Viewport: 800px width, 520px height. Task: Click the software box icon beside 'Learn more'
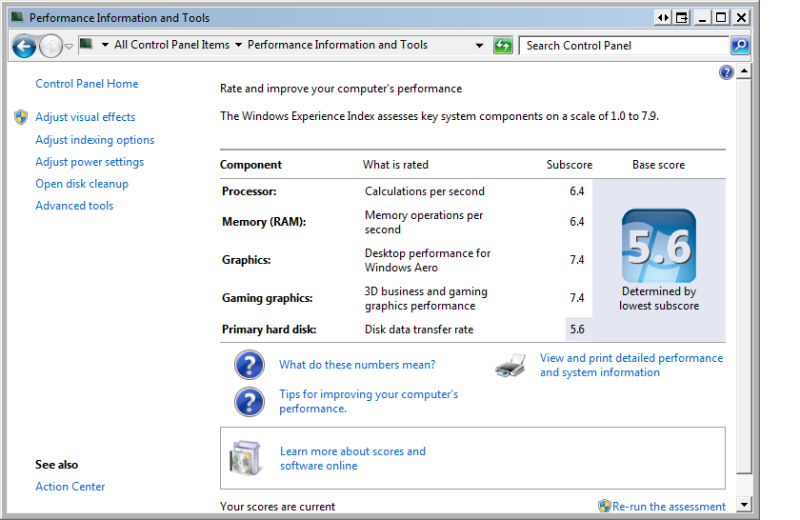tap(245, 458)
